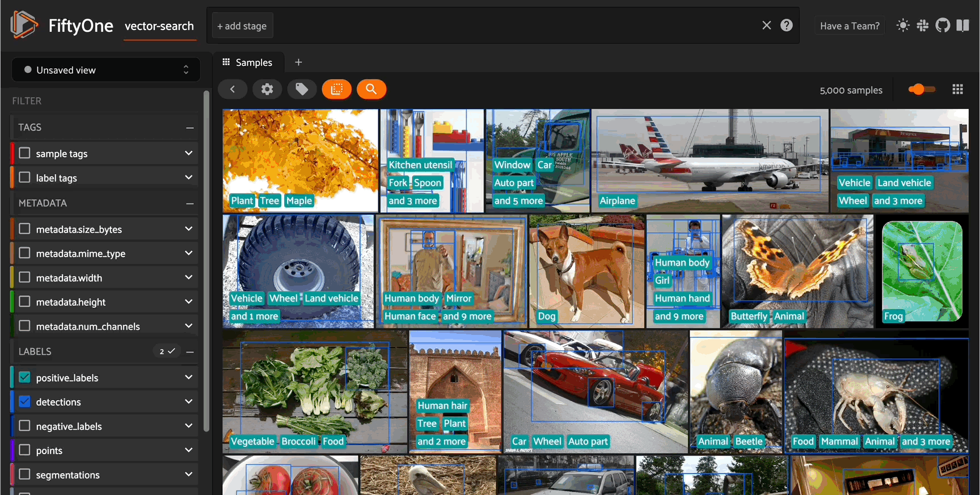The height and width of the screenshot is (495, 980).
Task: Open the grid columns layout icon
Action: (958, 90)
